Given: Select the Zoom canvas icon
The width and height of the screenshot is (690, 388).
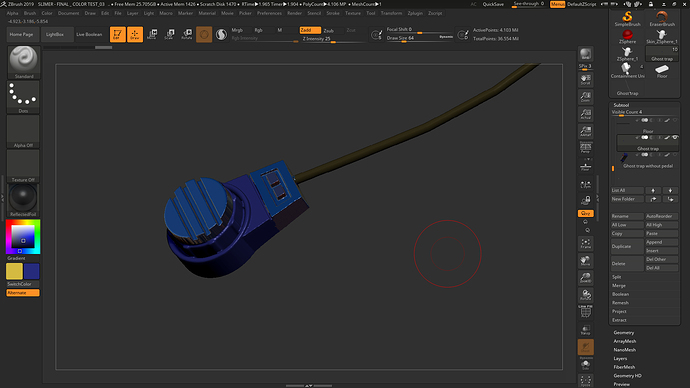Looking at the screenshot, I should pyautogui.click(x=585, y=97).
